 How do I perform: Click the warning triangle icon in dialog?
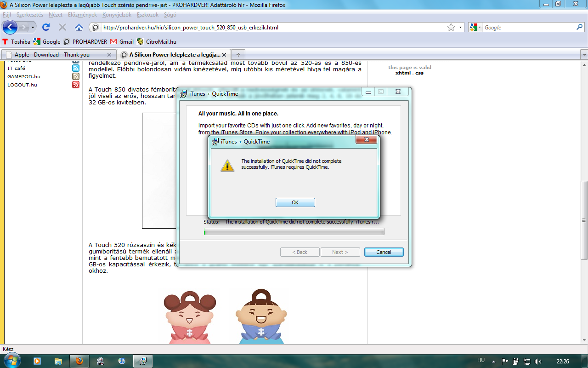pyautogui.click(x=227, y=166)
